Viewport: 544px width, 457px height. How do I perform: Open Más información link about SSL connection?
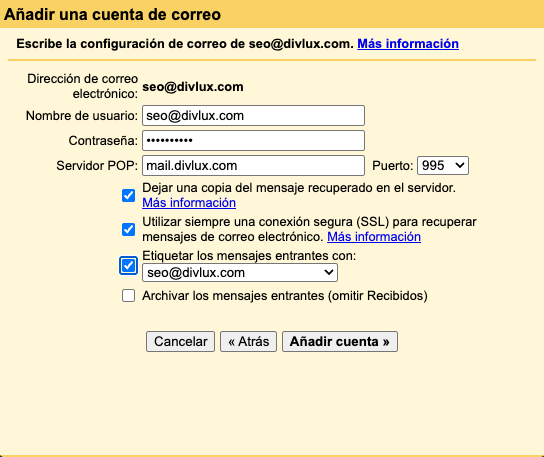point(374,237)
